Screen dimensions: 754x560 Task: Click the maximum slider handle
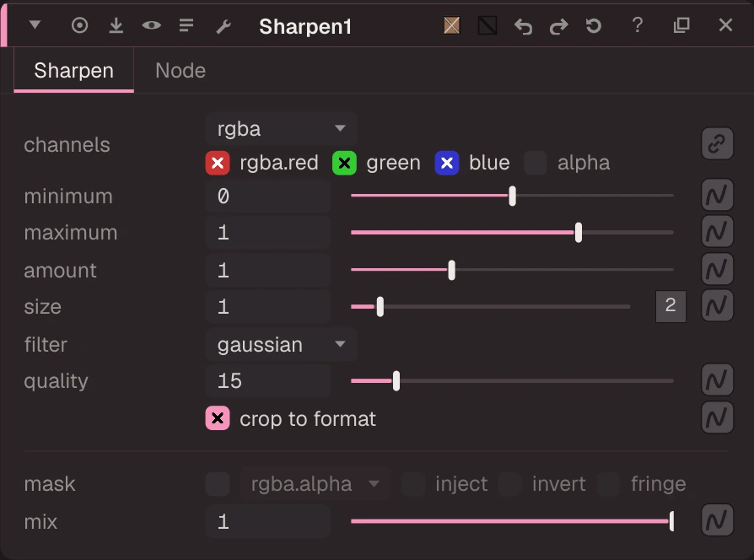coord(579,233)
